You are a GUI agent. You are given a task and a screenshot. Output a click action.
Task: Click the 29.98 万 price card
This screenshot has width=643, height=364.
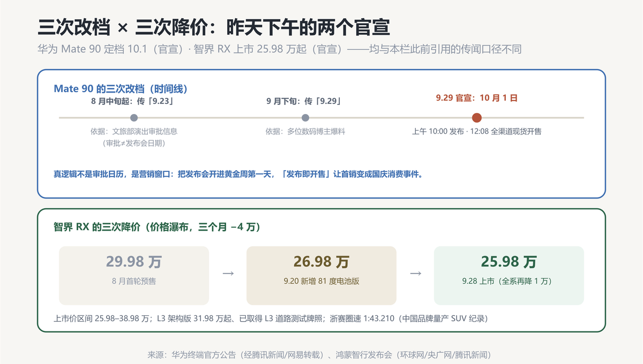[x=134, y=276]
